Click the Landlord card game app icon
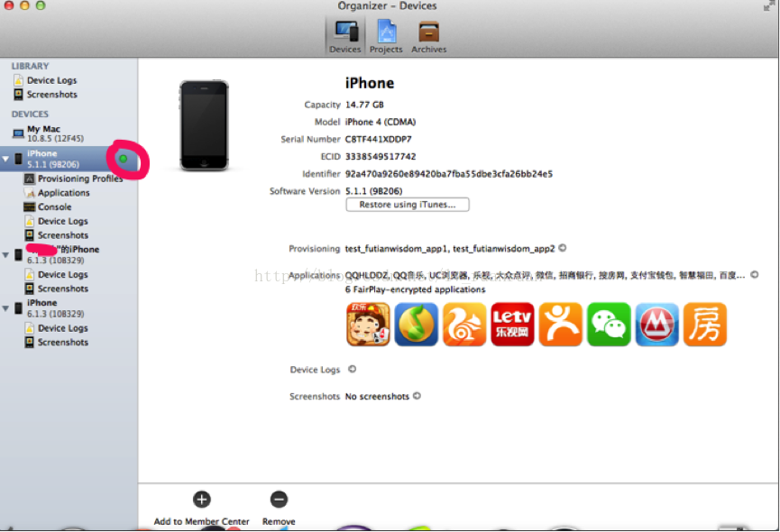The height and width of the screenshot is (532, 780). coord(368,325)
